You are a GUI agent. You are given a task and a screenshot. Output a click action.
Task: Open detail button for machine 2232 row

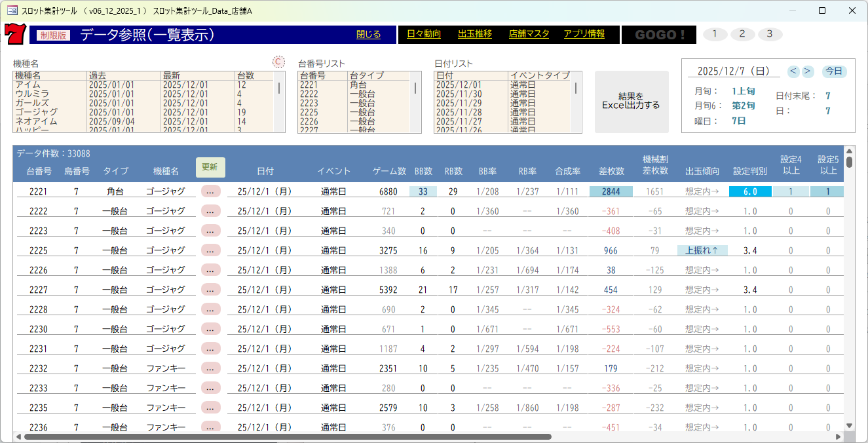tap(210, 368)
